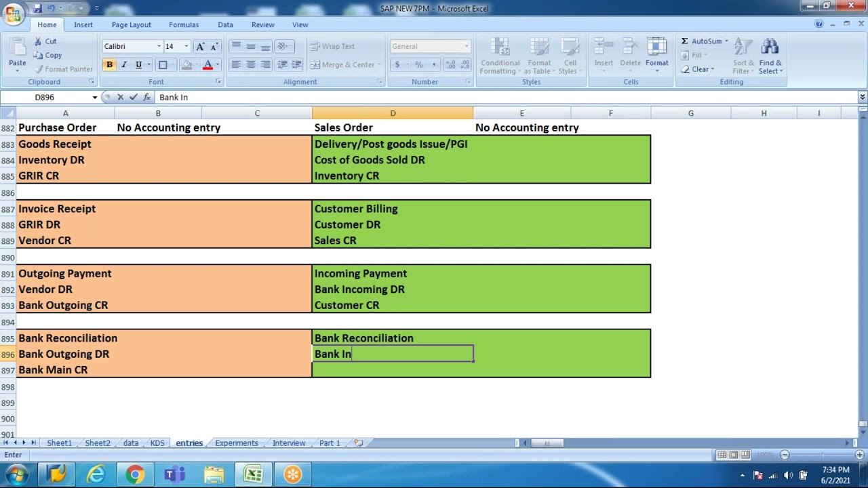This screenshot has width=868, height=488.
Task: Switch to Page Layout view in status bar
Action: pos(734,455)
